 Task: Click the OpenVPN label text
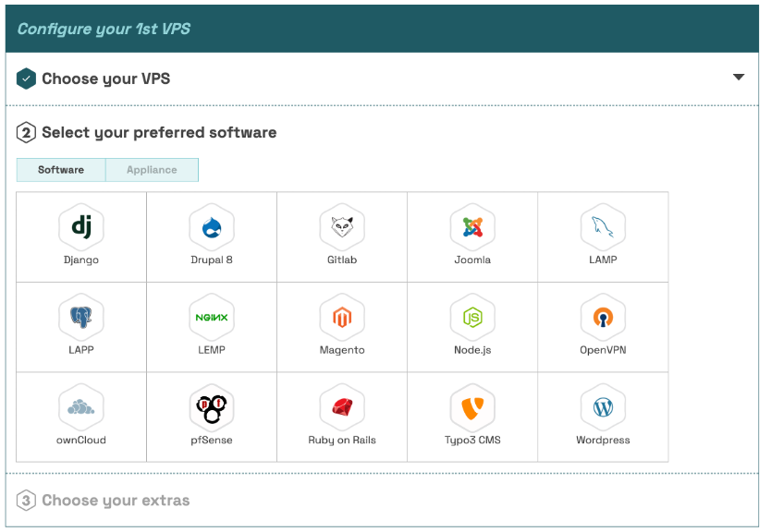603,350
